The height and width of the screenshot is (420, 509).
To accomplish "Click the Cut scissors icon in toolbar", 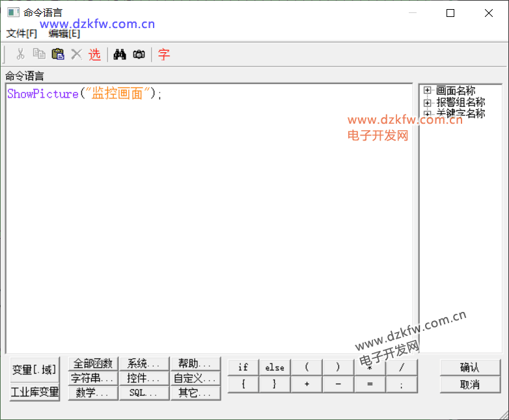I will pos(21,55).
